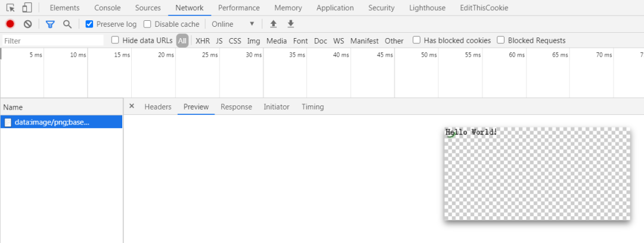The image size is (644, 243).
Task: Toggle the filter funnel icon
Action: 50,24
